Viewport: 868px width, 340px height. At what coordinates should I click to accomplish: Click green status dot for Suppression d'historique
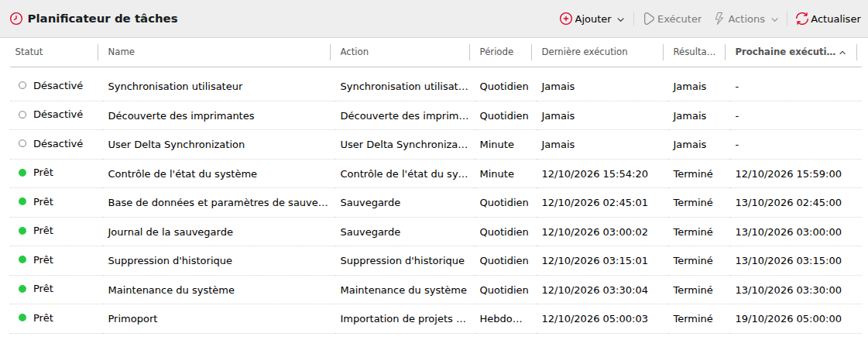[x=22, y=259]
